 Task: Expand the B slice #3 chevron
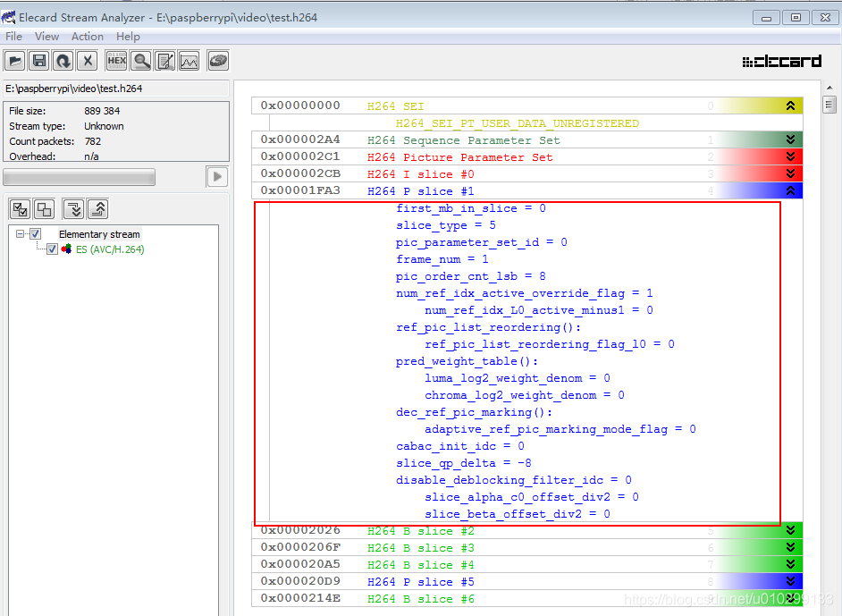tap(790, 547)
